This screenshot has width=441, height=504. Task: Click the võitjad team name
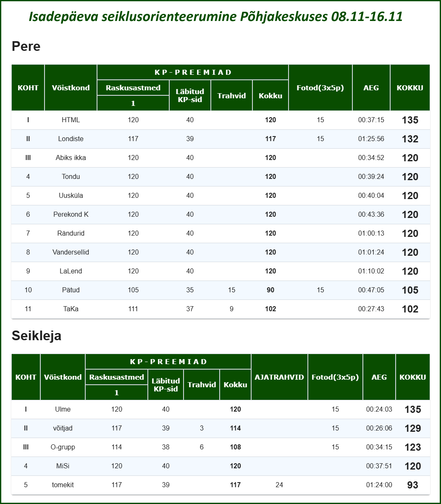(x=63, y=428)
